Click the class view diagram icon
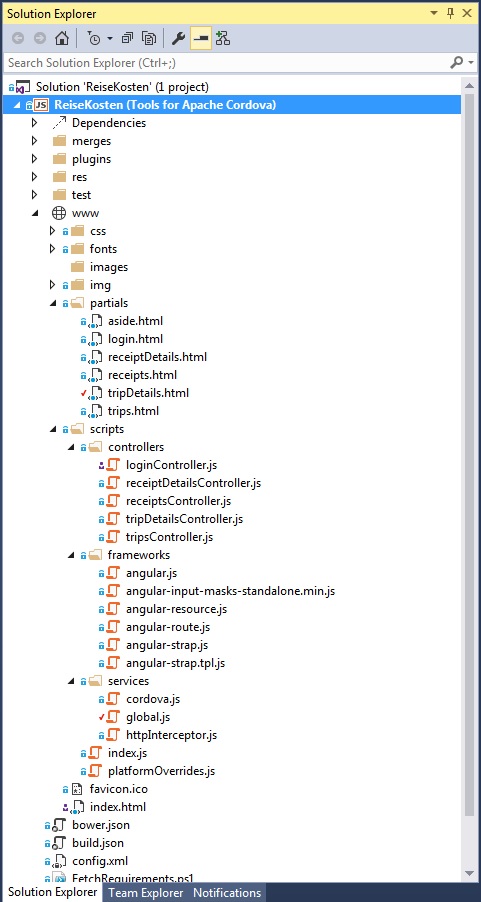 (223, 39)
